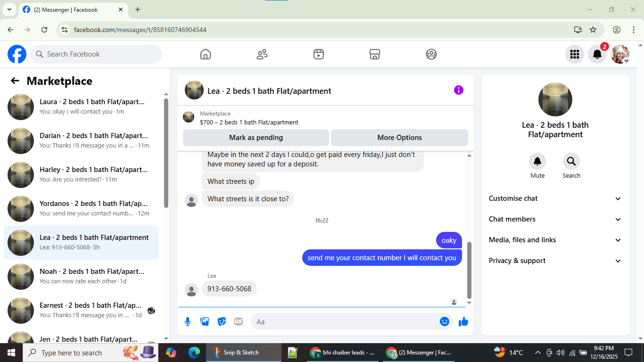Choose a sticker icon in composer
644x362 pixels.
222,321
